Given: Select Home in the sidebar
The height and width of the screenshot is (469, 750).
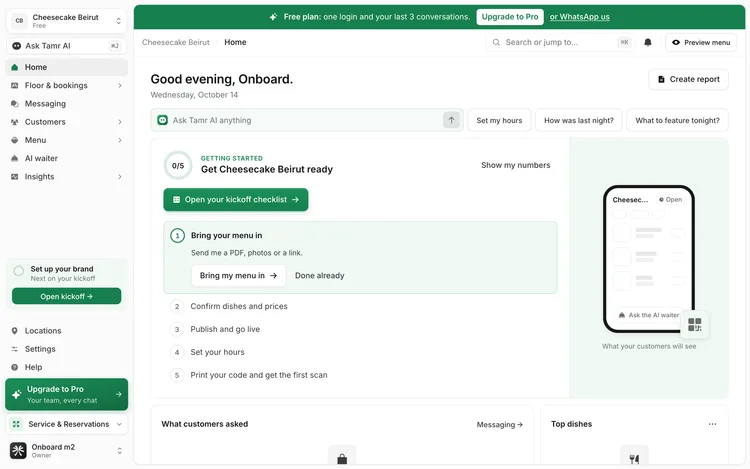Looking at the screenshot, I should pos(66,67).
